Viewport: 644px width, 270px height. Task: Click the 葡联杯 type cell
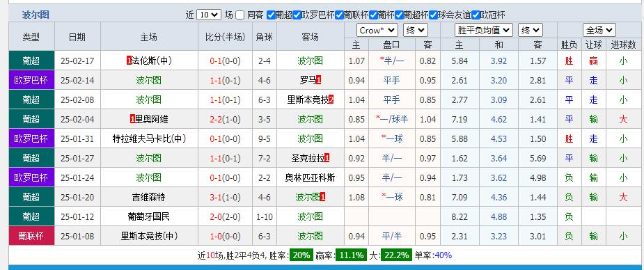[31, 237]
